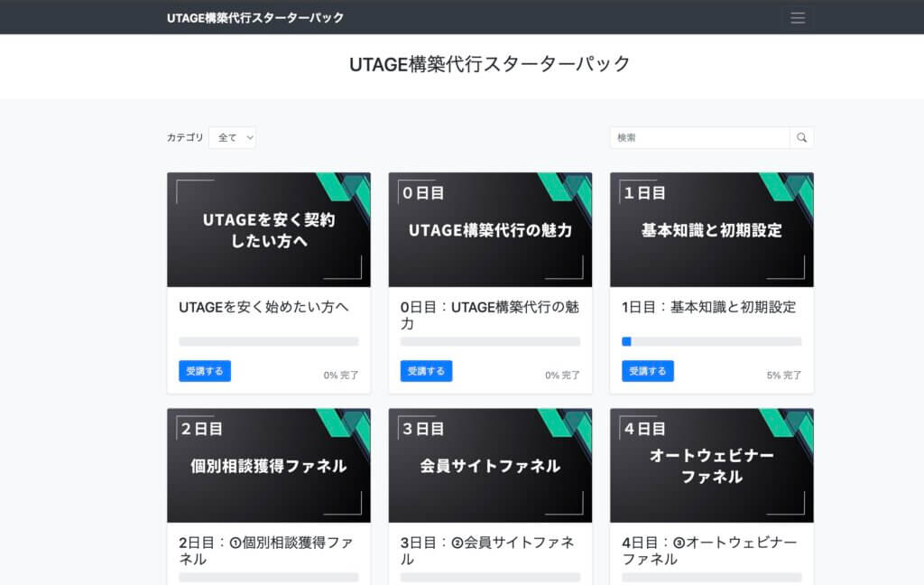Open the 1日目 基本知識と初期設定 thumbnail
924x585 pixels.
click(x=711, y=230)
